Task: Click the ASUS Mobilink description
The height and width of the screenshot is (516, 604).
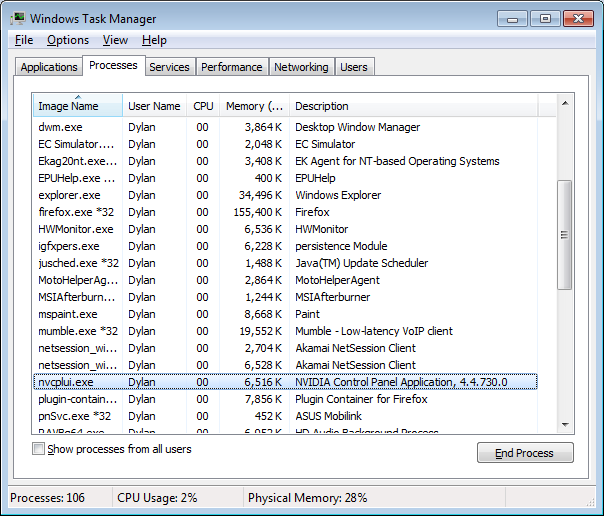Action: coord(328,416)
